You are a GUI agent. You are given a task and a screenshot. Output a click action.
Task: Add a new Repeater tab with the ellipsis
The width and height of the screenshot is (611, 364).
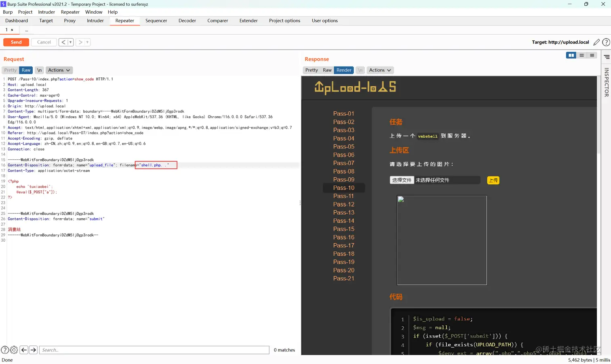[x=27, y=30]
